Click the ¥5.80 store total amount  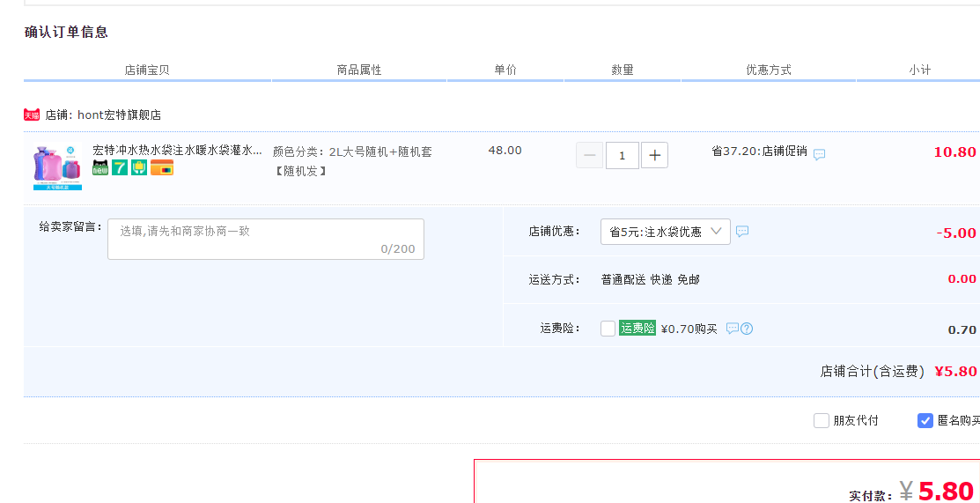tap(955, 371)
